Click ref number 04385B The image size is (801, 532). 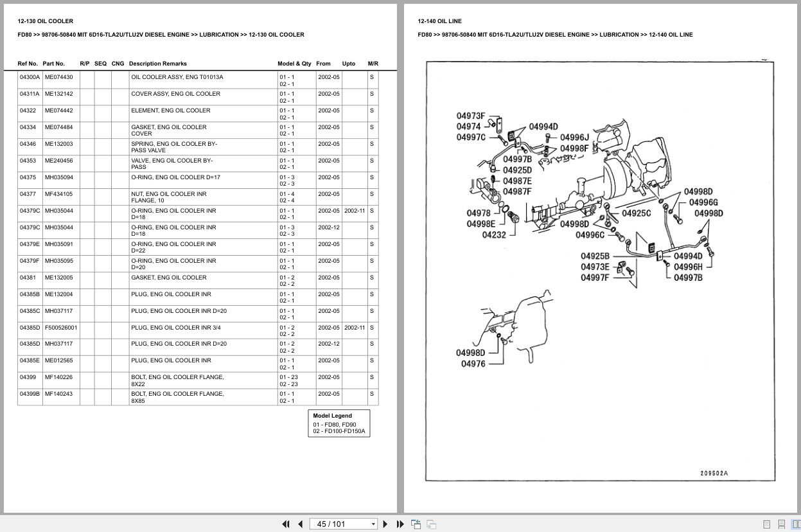coord(30,294)
